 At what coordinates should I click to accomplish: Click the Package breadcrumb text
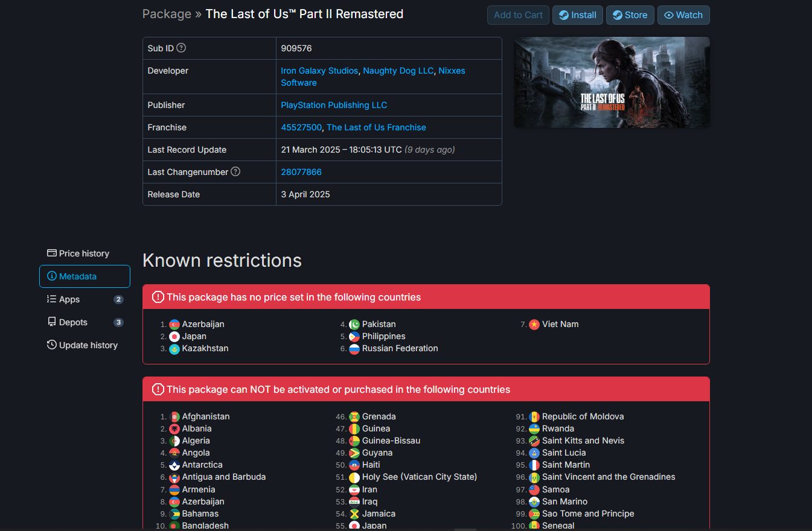coord(166,14)
